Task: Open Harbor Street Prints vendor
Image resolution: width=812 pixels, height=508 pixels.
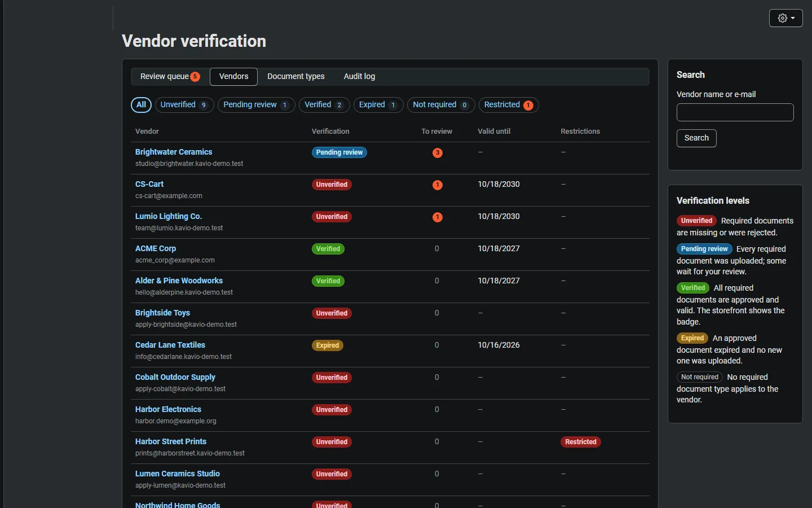Action: click(x=171, y=441)
